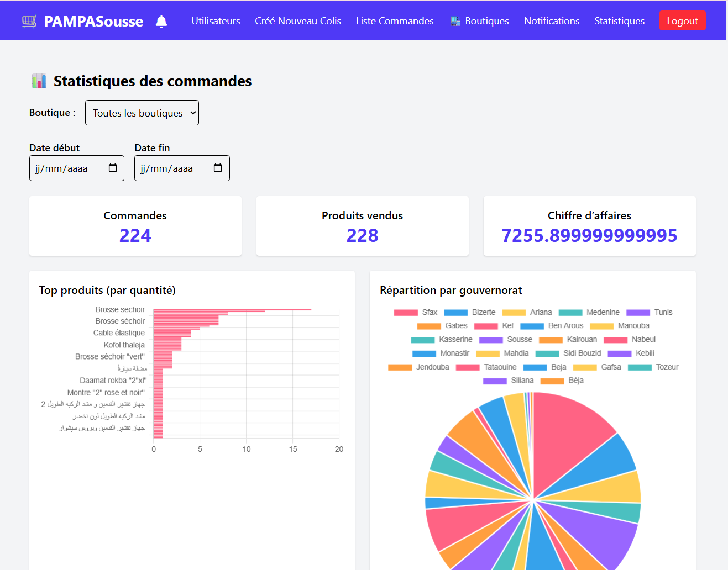Click the PAMPASousse cart logo
This screenshot has width=728, height=570.
coord(29,22)
